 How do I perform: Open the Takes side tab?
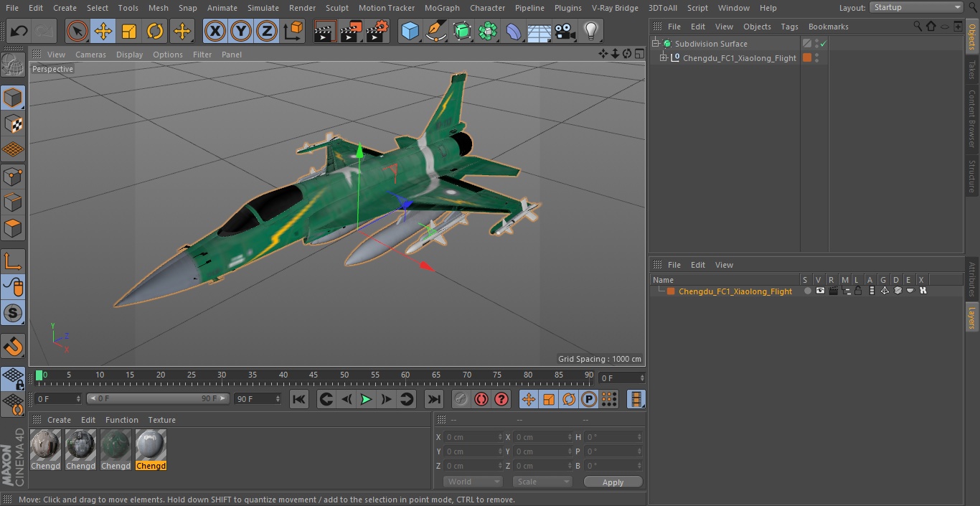click(x=972, y=70)
